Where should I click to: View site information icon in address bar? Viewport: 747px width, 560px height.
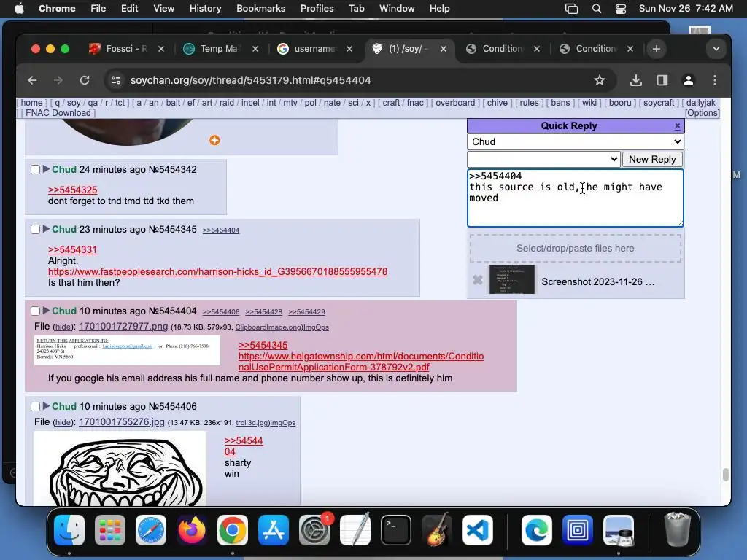click(116, 80)
